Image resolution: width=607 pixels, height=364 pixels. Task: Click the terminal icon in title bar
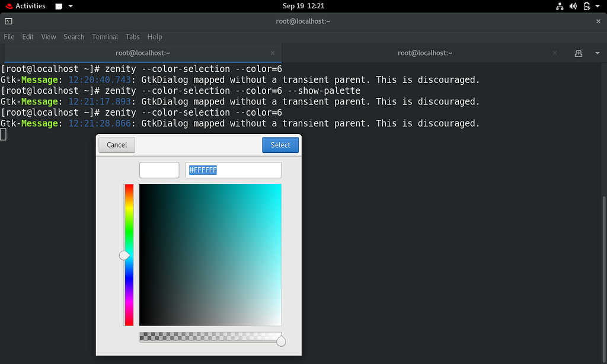(8, 21)
